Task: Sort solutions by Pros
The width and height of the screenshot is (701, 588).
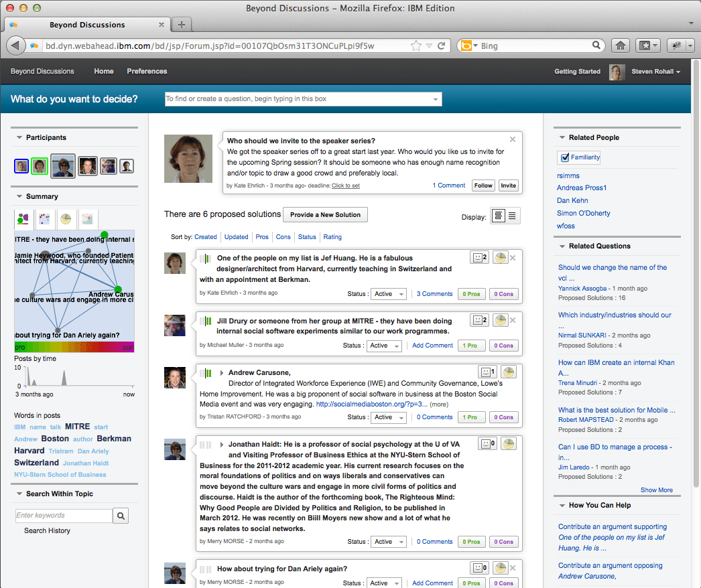Action: pos(262,237)
